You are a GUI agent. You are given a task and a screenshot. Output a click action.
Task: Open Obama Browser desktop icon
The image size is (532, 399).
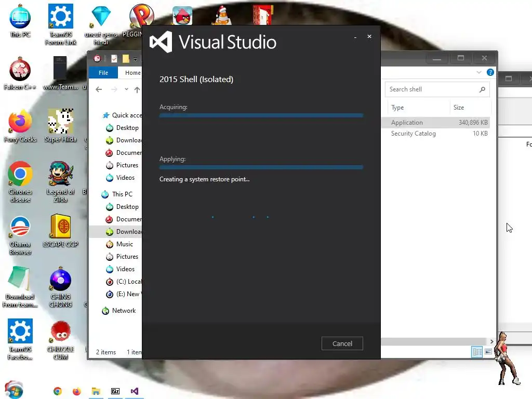tap(20, 235)
